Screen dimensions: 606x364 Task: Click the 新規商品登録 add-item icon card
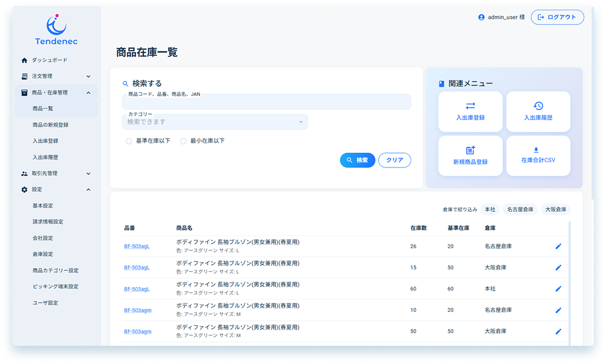click(470, 155)
